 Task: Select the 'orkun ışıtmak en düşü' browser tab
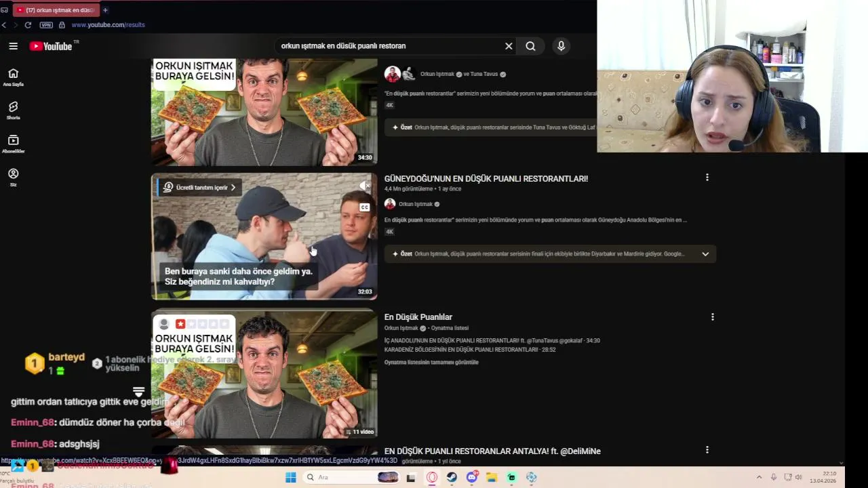(56, 10)
